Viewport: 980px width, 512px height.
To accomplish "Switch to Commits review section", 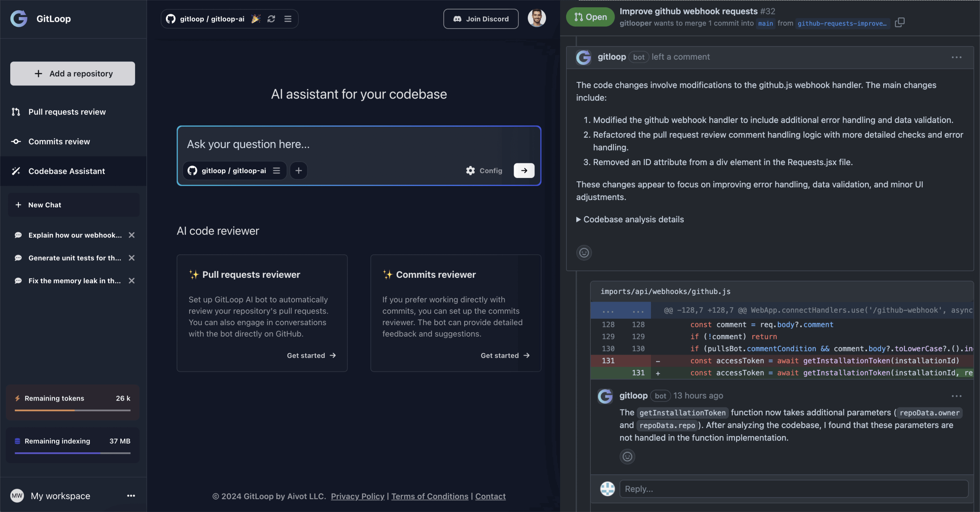I will click(59, 141).
